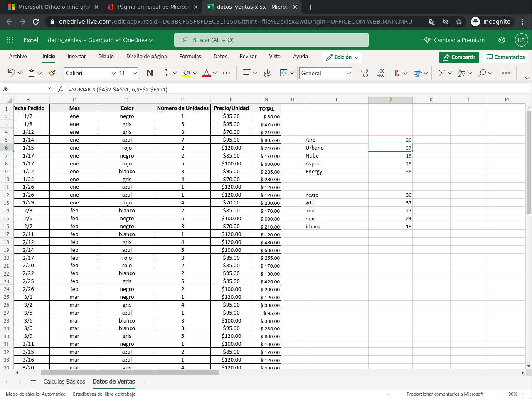532x399 pixels.
Task: Click the insert function fx icon
Action: click(61, 89)
